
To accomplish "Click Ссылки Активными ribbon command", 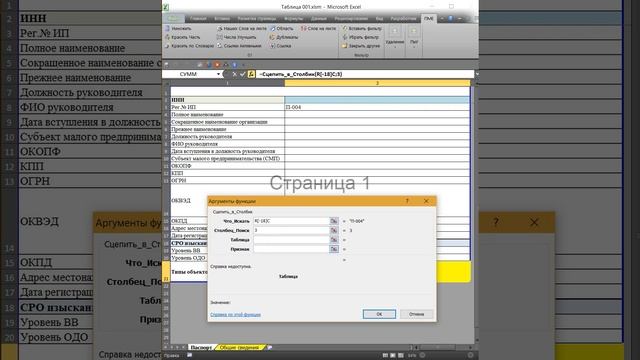I will coord(239,46).
